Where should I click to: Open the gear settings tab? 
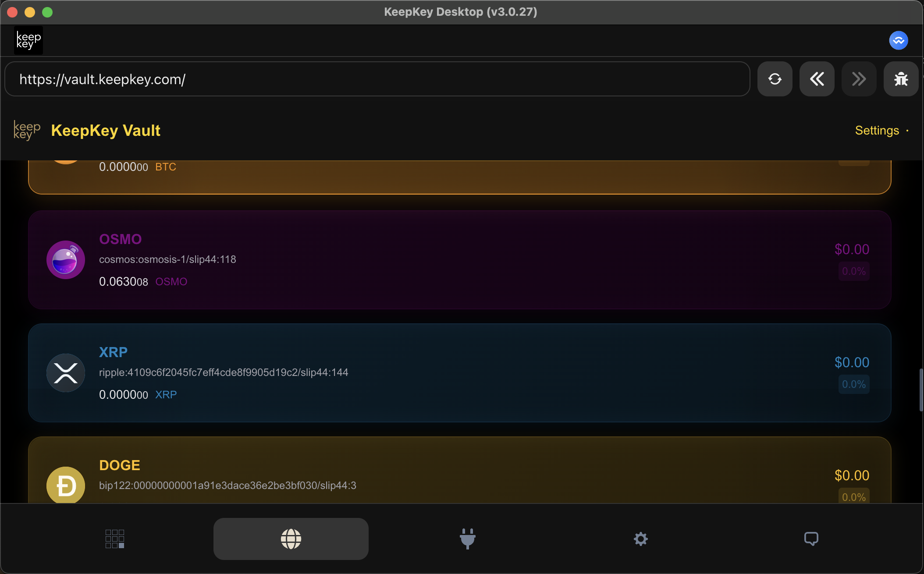[641, 539]
